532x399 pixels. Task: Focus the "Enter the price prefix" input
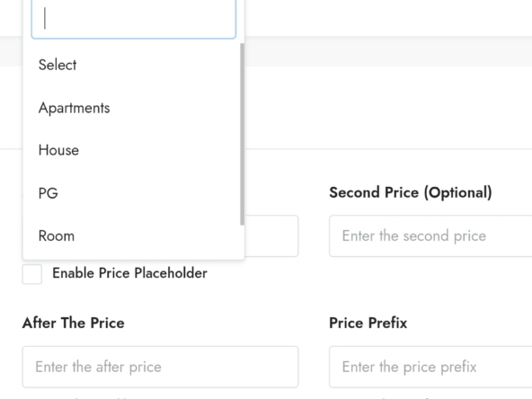coord(430,367)
